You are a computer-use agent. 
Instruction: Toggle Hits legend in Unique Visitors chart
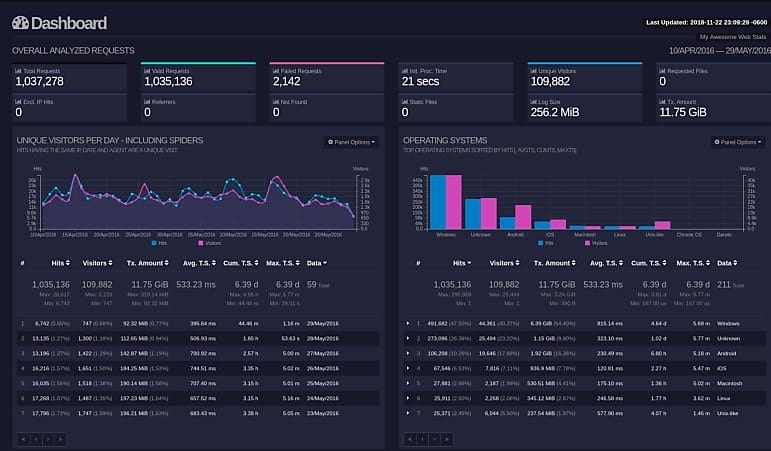pos(159,243)
